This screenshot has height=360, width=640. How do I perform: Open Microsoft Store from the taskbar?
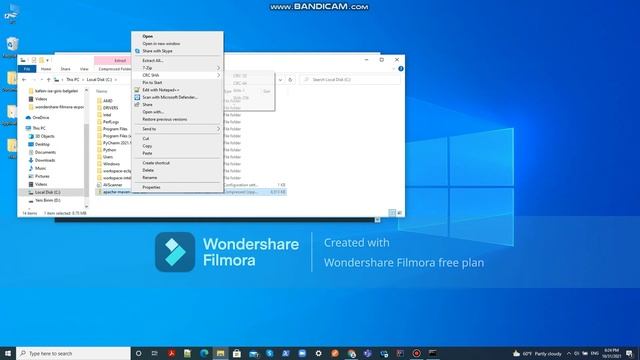[237, 353]
